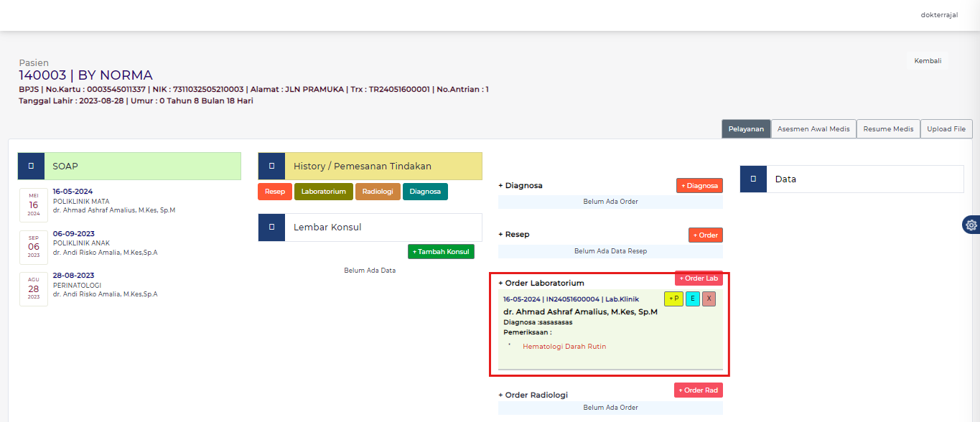Click the + Diagnosa button
Viewport: 980px width, 422px height.
pos(699,185)
